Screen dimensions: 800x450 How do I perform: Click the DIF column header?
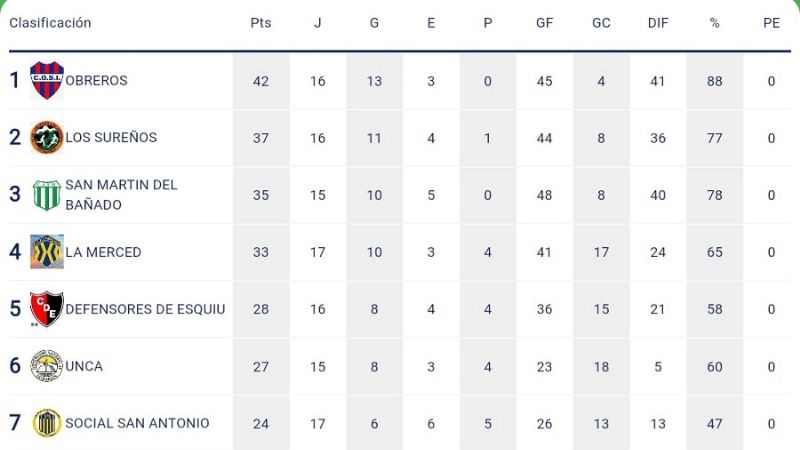(x=657, y=23)
